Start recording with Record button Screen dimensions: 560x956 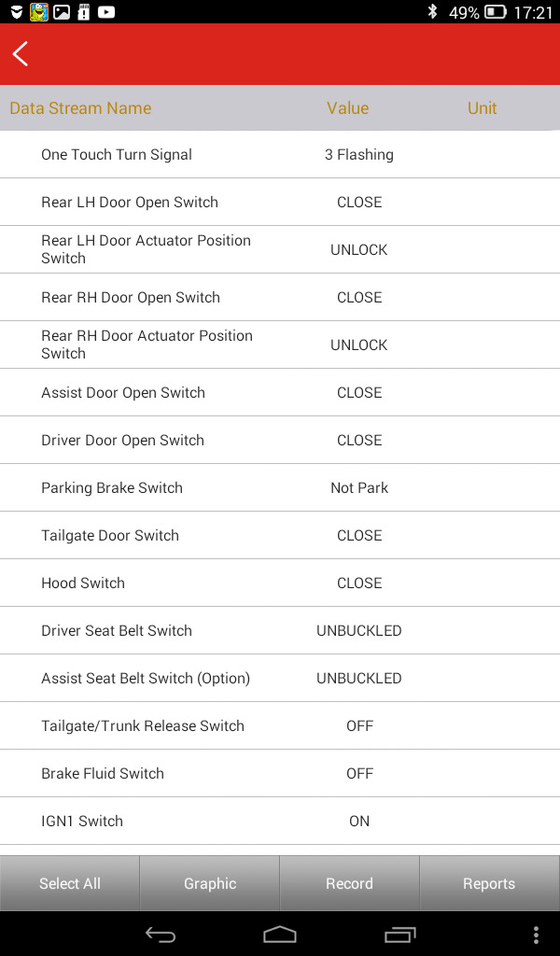pyautogui.click(x=349, y=883)
